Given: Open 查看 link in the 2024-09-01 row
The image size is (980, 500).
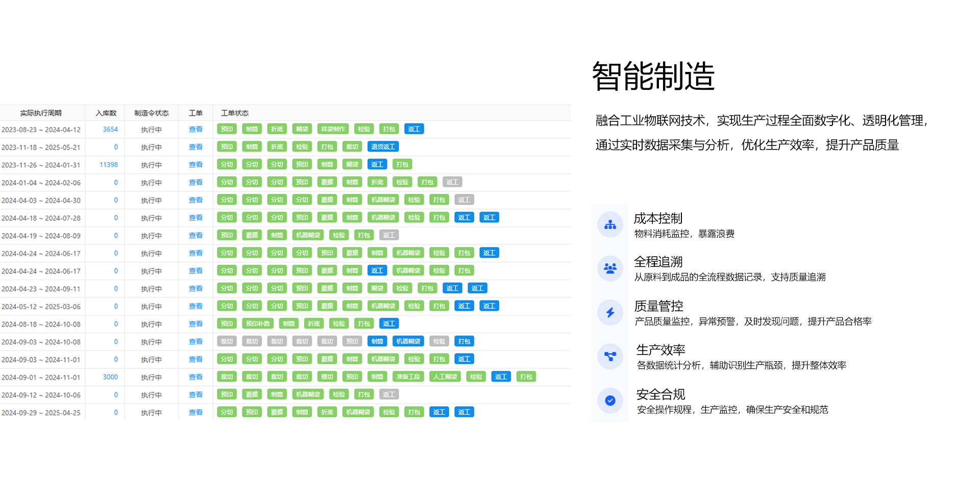Looking at the screenshot, I should [195, 377].
